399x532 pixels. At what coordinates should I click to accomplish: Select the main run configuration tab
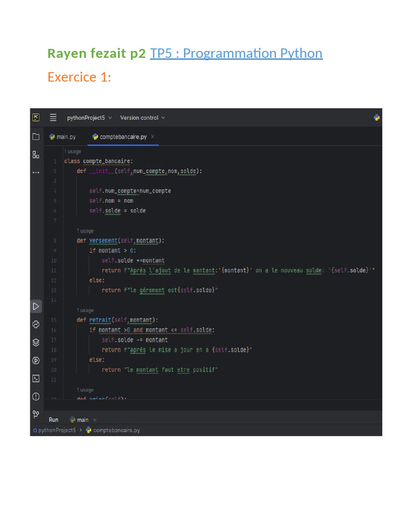coord(79,420)
